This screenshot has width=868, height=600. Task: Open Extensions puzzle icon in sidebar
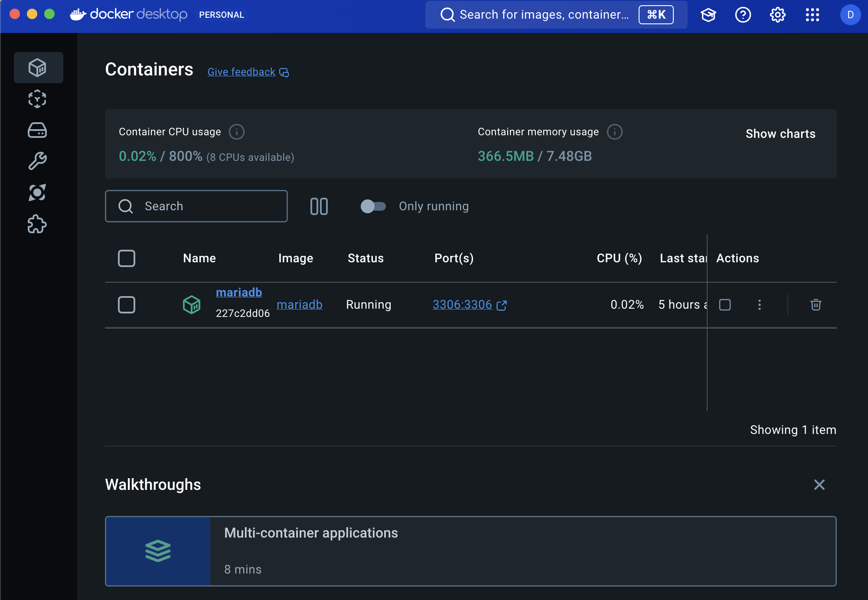38,224
